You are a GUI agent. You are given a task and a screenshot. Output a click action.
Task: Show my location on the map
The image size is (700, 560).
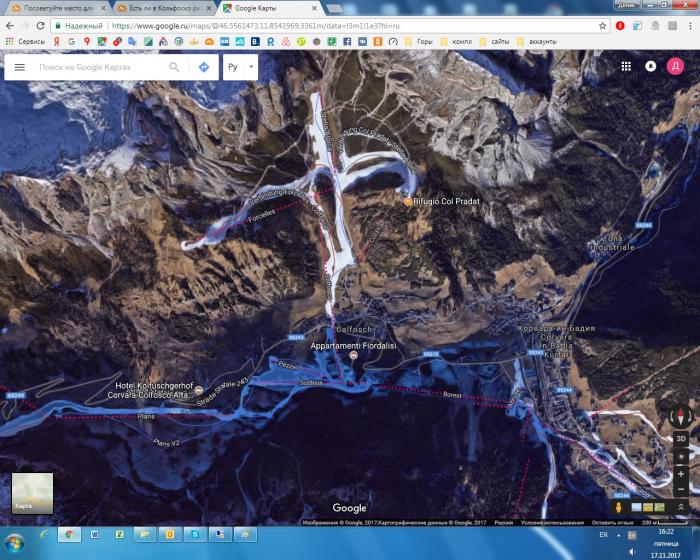[x=681, y=457]
